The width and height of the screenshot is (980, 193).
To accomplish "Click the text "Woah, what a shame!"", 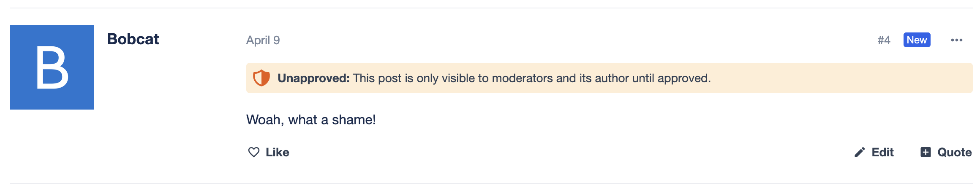I will tap(311, 120).
